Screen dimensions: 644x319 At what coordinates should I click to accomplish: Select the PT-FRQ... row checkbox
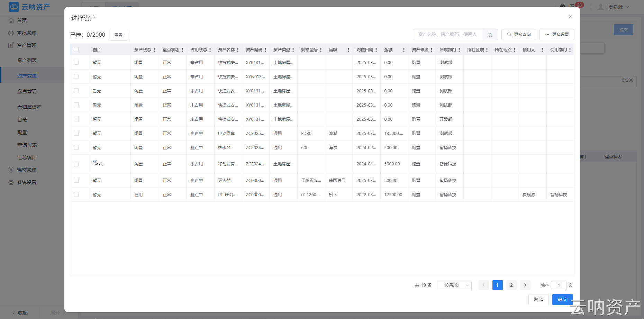[x=76, y=194]
